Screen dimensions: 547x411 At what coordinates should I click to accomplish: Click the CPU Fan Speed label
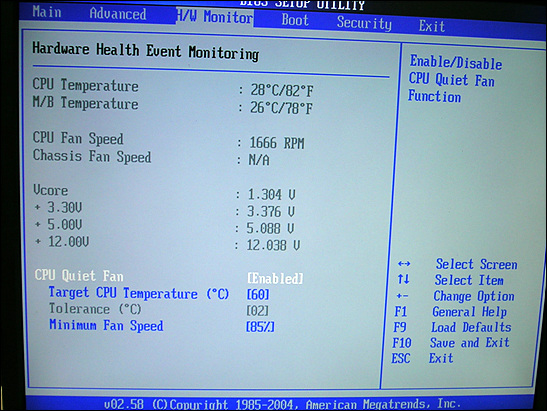click(x=78, y=138)
